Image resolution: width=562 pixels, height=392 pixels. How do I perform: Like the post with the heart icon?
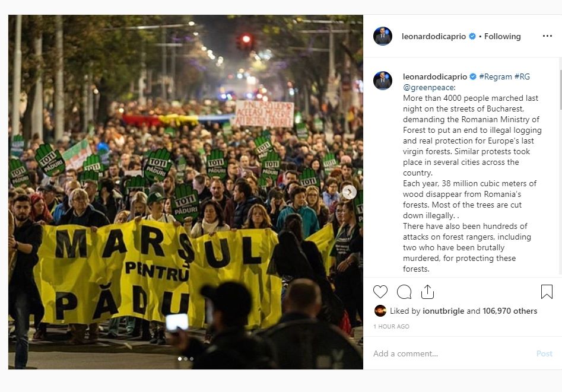click(x=380, y=292)
